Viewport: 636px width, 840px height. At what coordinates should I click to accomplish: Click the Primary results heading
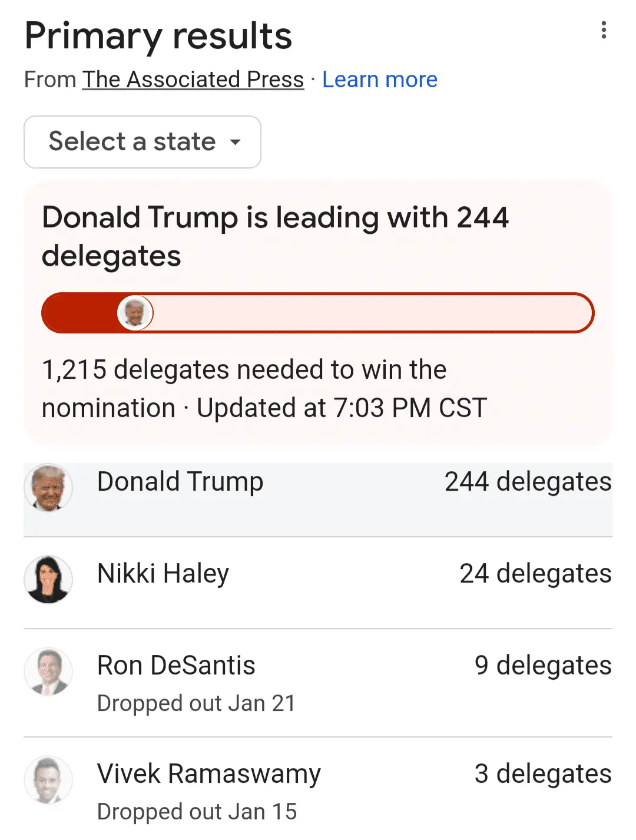[158, 36]
